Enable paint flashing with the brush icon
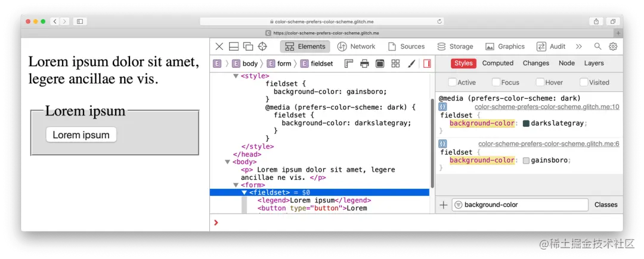This screenshot has width=644, height=259. [411, 64]
